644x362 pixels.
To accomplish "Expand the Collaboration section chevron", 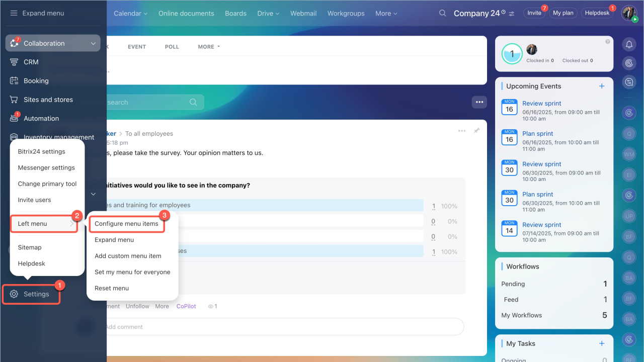I will (x=93, y=43).
